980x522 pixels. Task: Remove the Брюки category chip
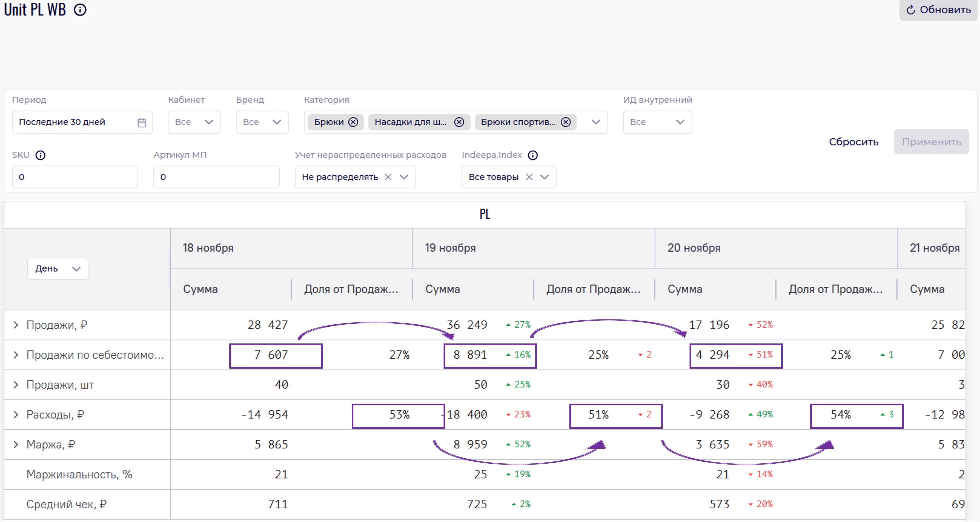coord(353,122)
